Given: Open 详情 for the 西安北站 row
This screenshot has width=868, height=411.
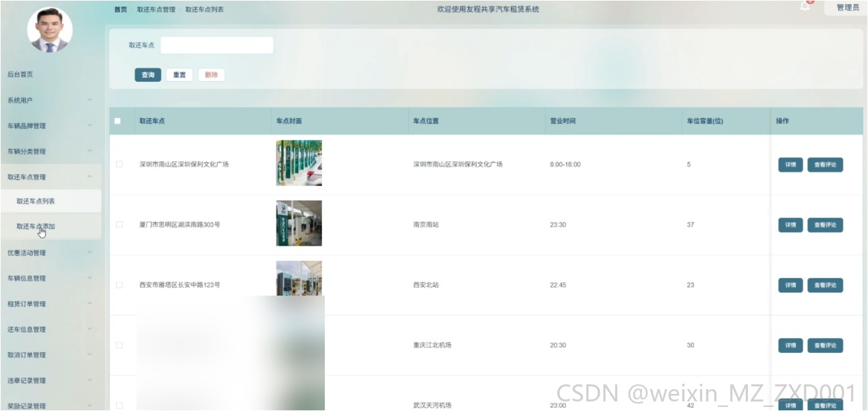Looking at the screenshot, I should click(x=790, y=285).
